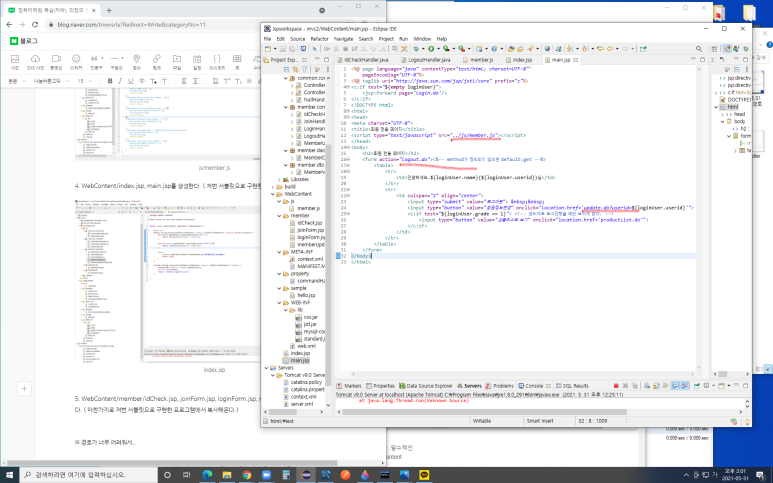773x483 pixels.
Task: Insert photo with the 사진 icon in blog editor
Action: (x=15, y=62)
